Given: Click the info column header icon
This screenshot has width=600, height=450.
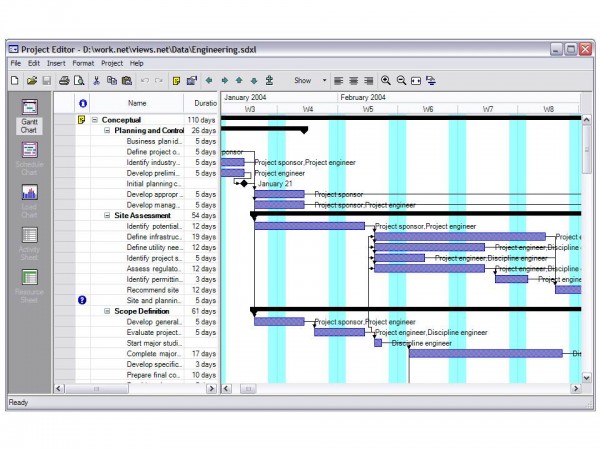Looking at the screenshot, I should [83, 103].
